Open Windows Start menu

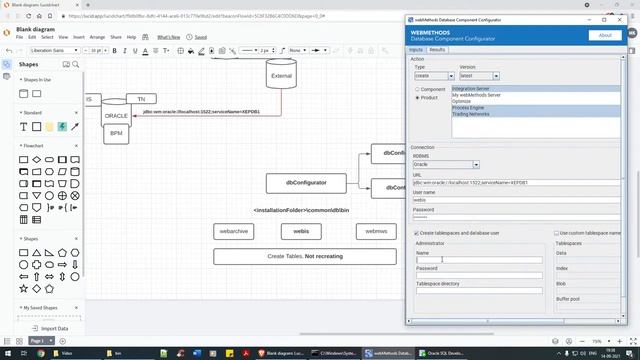point(7,353)
